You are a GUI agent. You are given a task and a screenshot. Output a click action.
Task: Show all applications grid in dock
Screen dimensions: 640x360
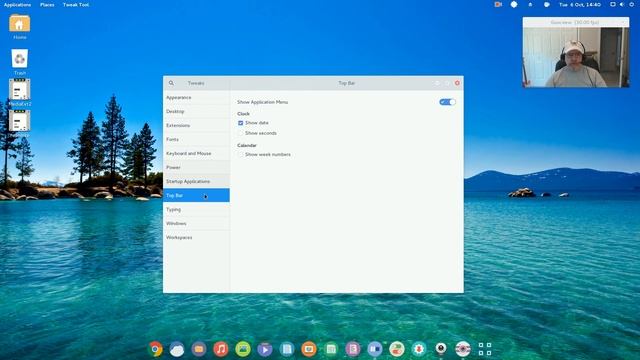click(485, 349)
